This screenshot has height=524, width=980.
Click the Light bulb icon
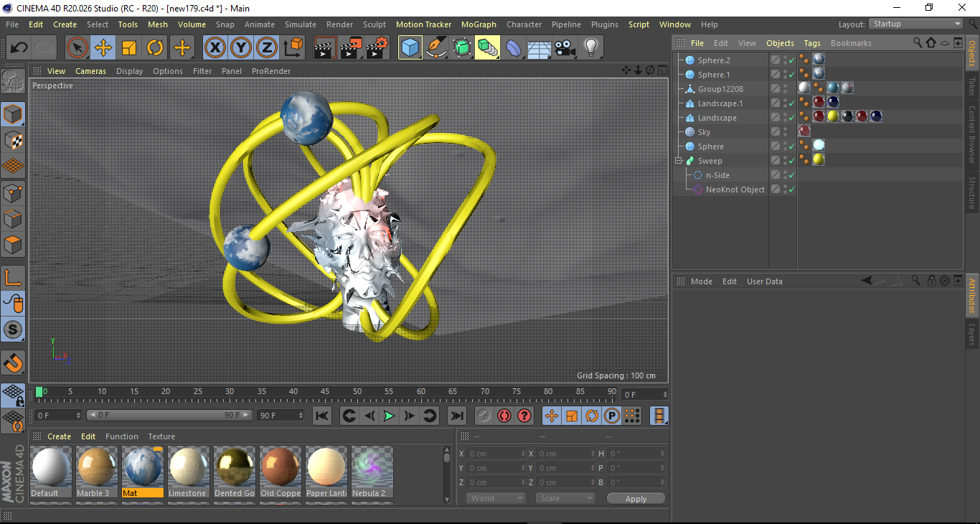[590, 48]
